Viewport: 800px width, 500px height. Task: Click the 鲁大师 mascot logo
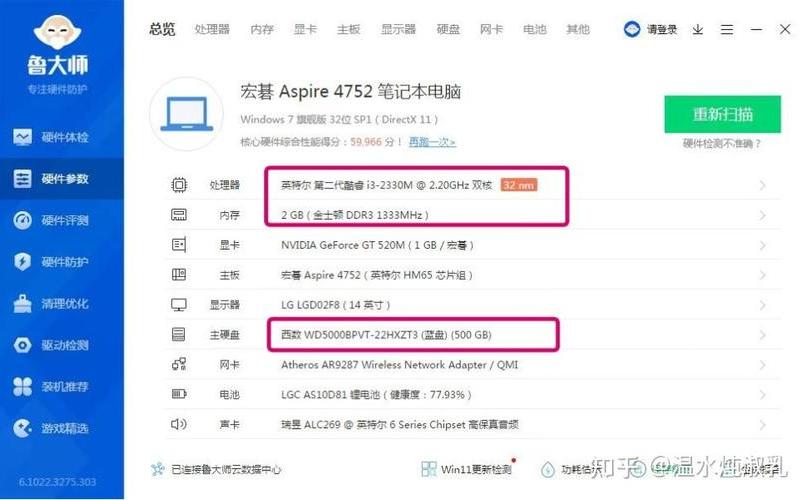pos(57,32)
